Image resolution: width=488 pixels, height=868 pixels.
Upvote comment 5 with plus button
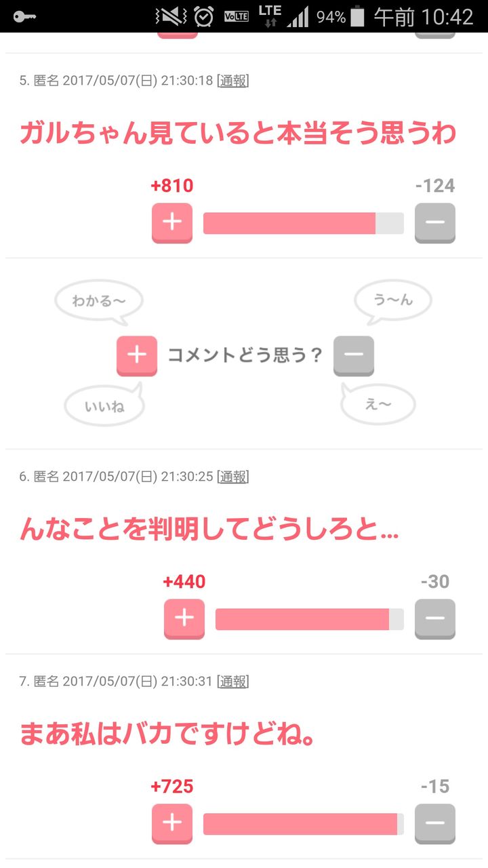point(172,222)
